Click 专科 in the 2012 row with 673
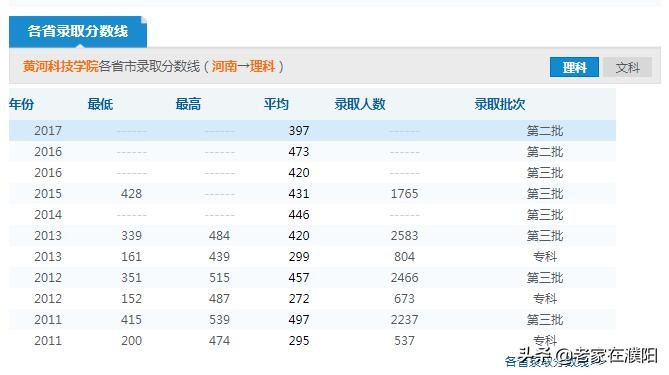Screen dimensions: 669x375 [545, 299]
